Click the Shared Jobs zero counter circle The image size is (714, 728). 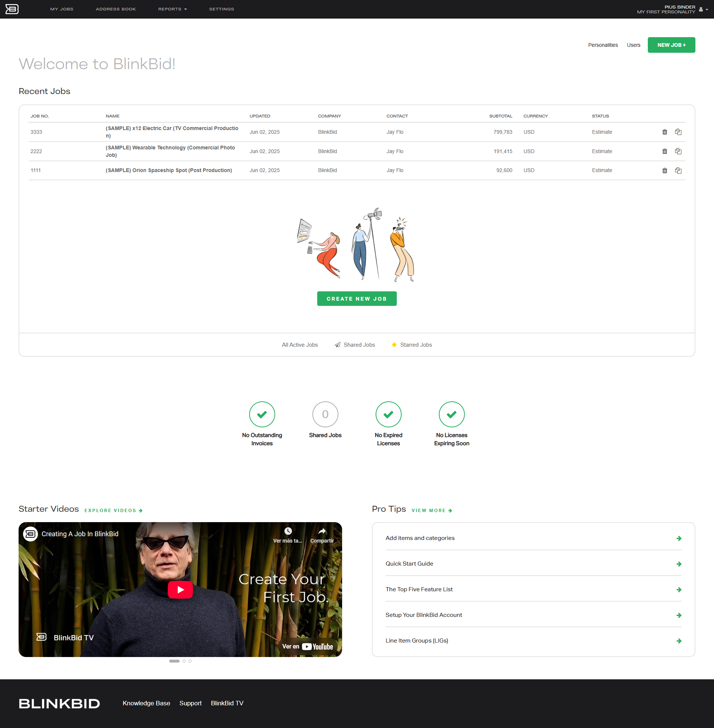(x=325, y=414)
